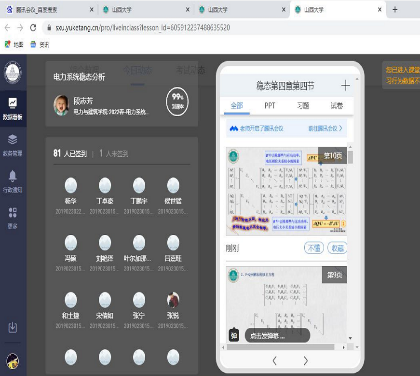Go to next page with right chevron

(305, 361)
